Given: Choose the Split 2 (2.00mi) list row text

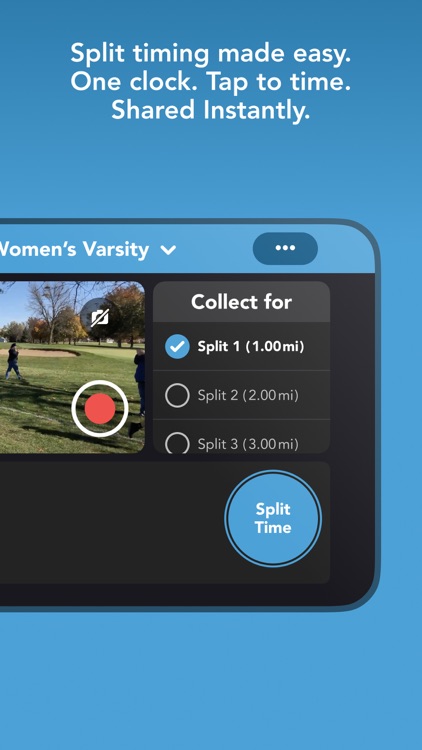Looking at the screenshot, I should (x=248, y=396).
